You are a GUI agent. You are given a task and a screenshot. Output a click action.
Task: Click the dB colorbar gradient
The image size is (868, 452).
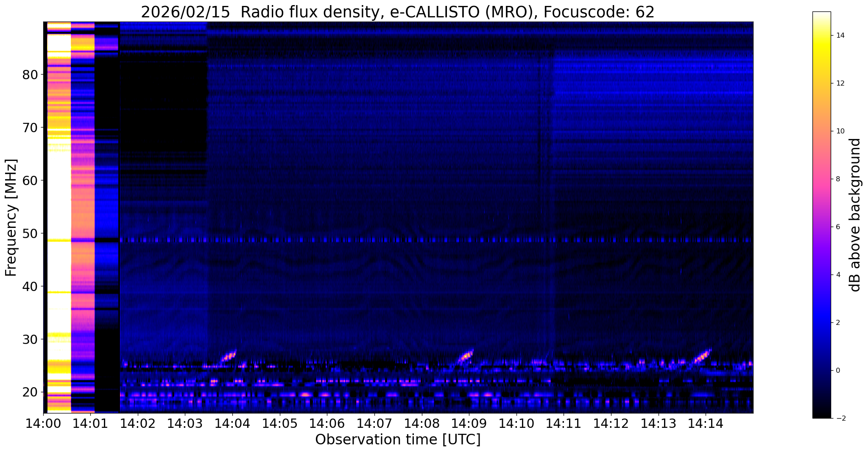tap(821, 215)
